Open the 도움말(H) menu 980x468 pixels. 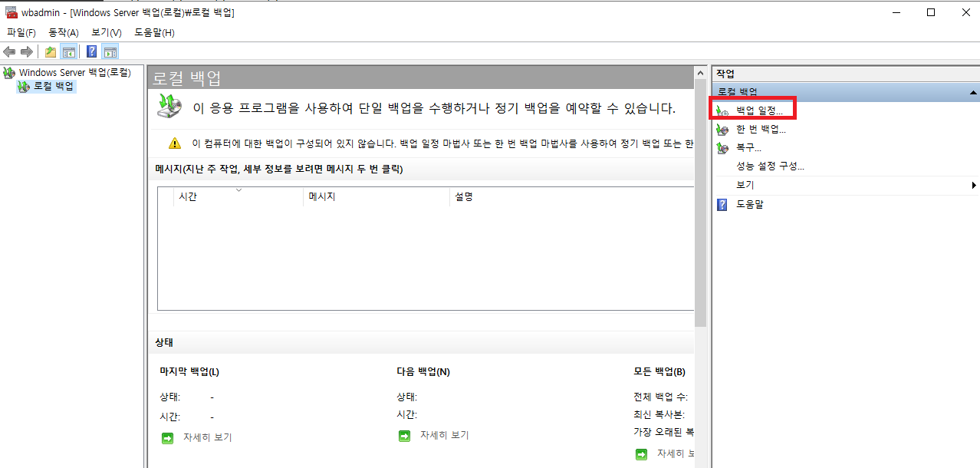pyautogui.click(x=154, y=32)
